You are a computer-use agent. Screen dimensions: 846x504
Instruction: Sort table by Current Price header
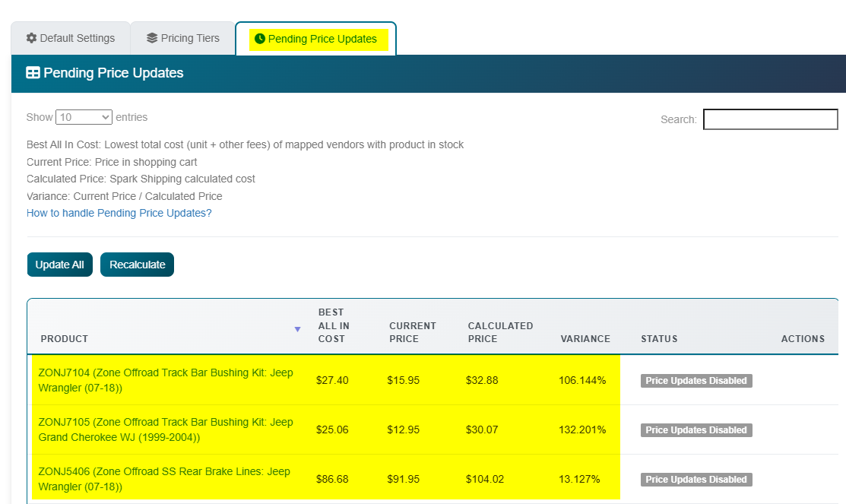[412, 332]
